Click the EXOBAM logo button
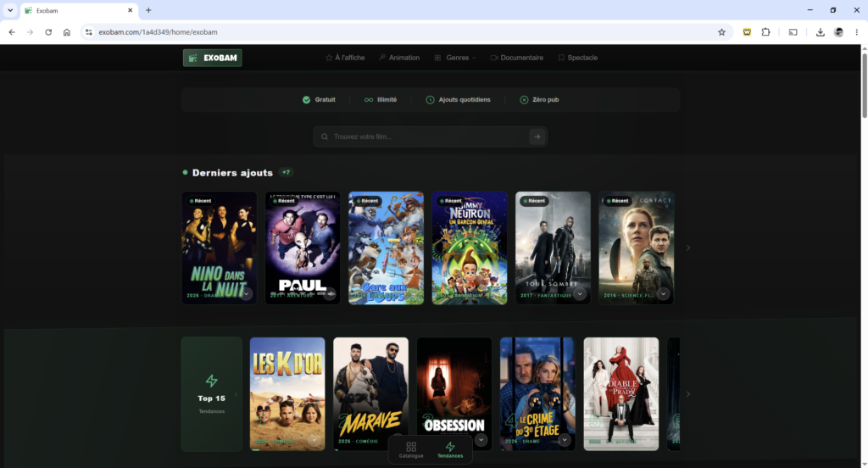 coord(213,58)
